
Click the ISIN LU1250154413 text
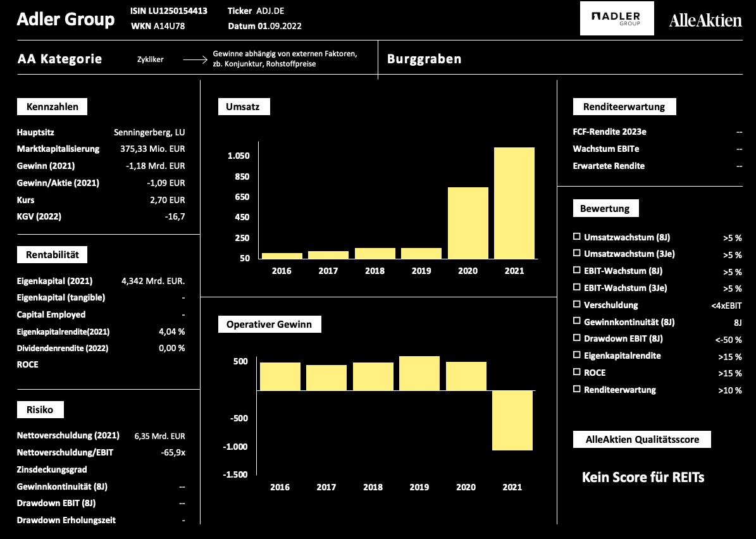pos(169,11)
